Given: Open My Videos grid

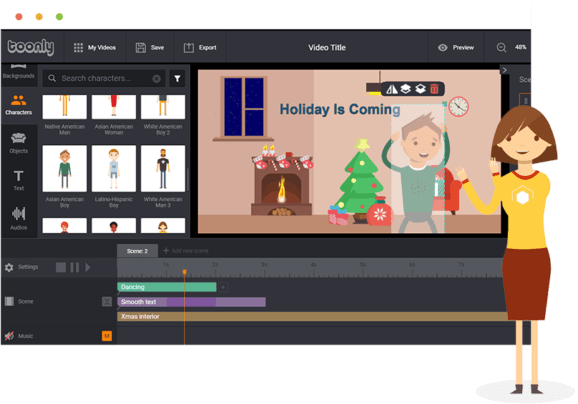Looking at the screenshot, I should point(95,48).
